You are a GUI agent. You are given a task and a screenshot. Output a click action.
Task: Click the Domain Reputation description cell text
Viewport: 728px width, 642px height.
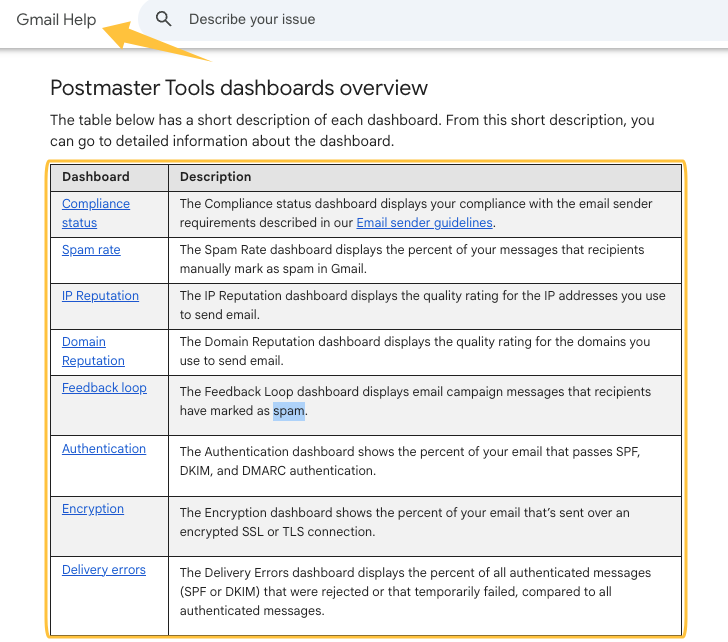[415, 351]
